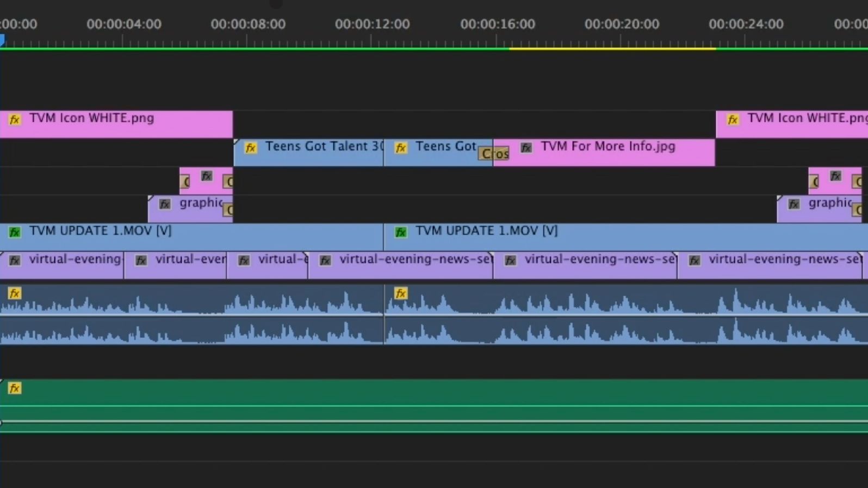Viewport: 868px width, 488px height.
Task: Click fx badge on left small pink clip
Action: coord(207,176)
